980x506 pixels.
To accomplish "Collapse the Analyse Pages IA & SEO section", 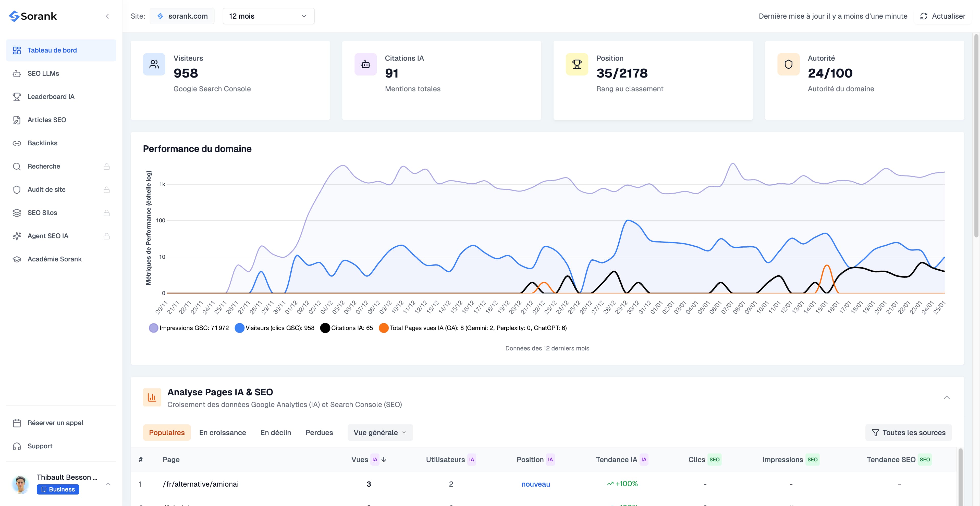I will [x=947, y=398].
